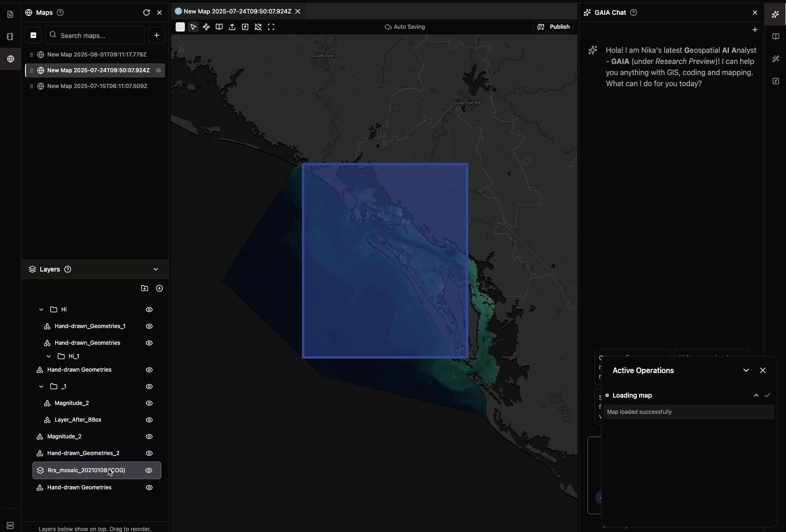
Task: Close the Maps panel
Action: pos(159,13)
